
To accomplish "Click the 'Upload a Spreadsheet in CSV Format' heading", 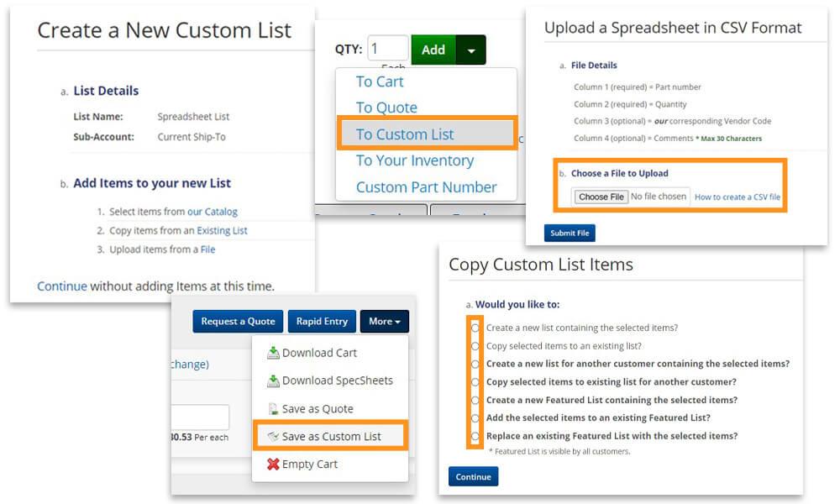I will click(x=673, y=28).
